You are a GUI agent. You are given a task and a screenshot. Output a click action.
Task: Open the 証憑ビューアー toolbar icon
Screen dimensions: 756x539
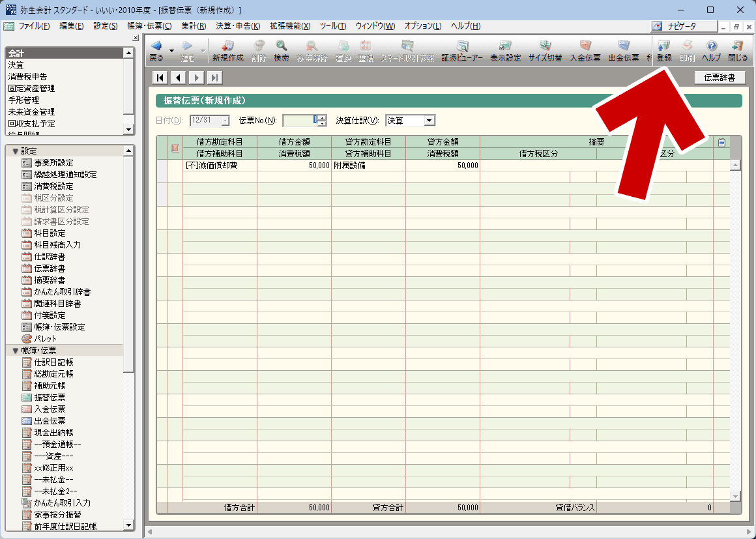pyautogui.click(x=462, y=46)
